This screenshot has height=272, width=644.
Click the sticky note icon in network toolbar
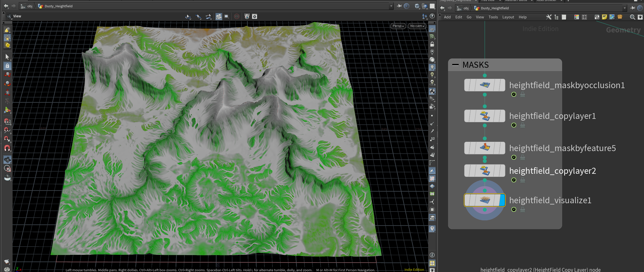[x=604, y=17]
